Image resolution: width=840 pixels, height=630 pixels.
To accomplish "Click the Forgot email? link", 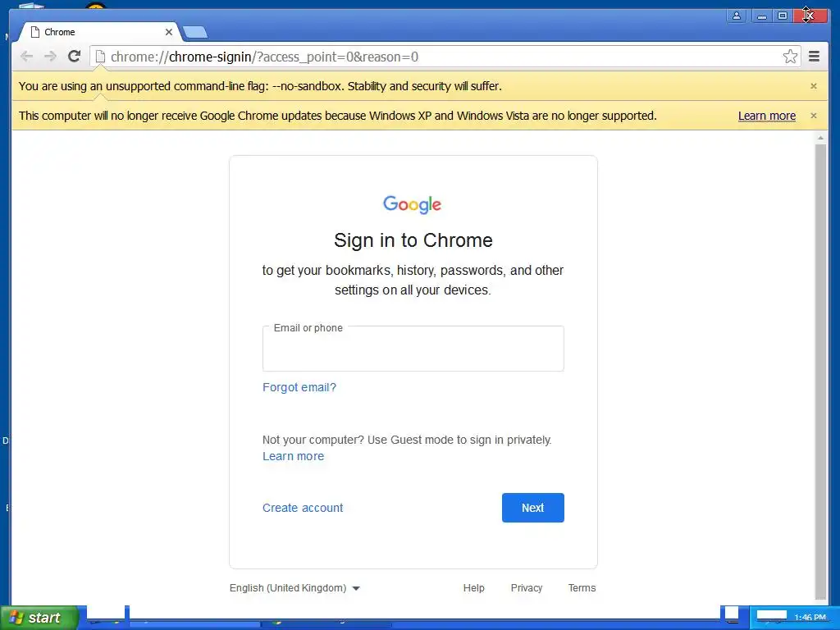I will [x=299, y=387].
